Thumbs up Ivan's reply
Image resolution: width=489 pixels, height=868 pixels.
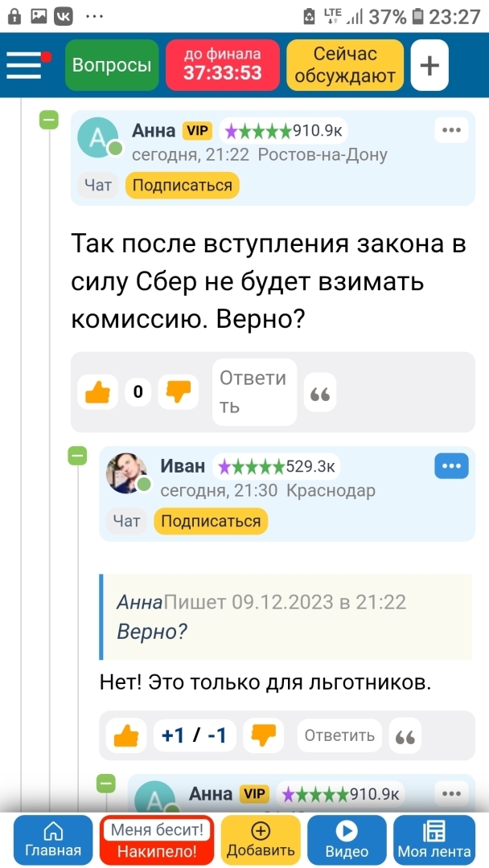coord(125,735)
